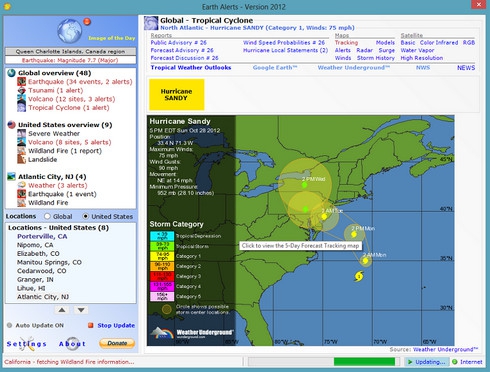490x372 pixels.
Task: Open the globe Image of the Day icon
Action: click(69, 31)
